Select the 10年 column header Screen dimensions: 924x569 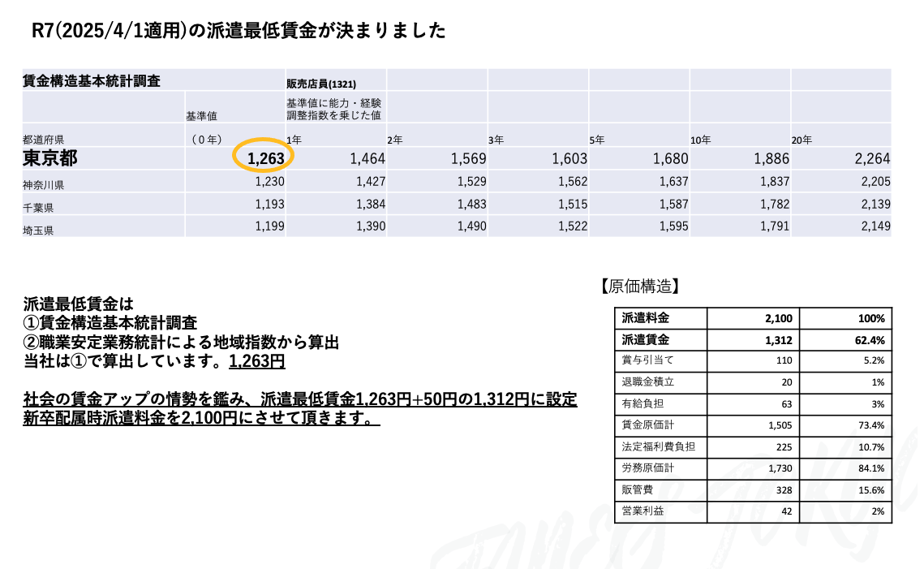point(701,140)
